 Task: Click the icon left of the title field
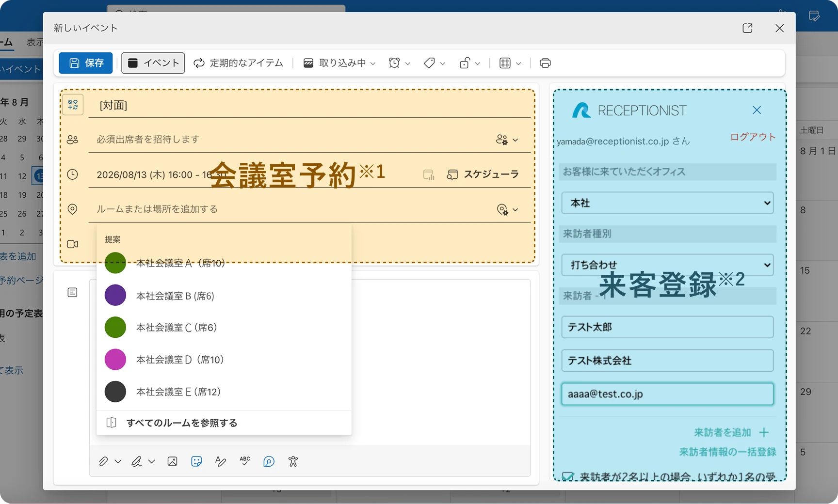pos(73,105)
